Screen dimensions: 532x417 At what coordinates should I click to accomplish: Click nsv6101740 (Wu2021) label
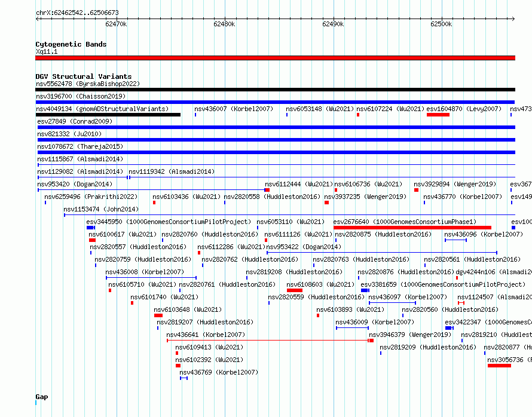pyautogui.click(x=164, y=297)
